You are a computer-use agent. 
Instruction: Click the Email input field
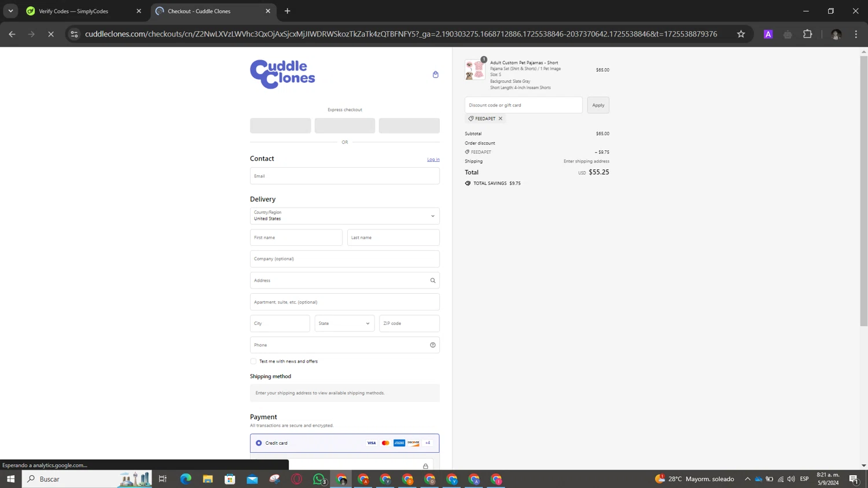[x=344, y=176]
